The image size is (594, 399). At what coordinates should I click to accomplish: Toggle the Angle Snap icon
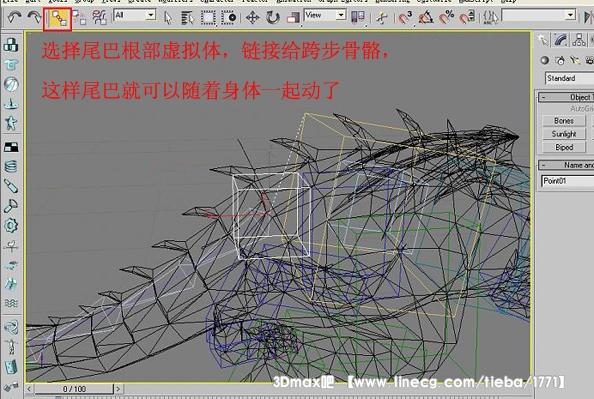[x=426, y=17]
